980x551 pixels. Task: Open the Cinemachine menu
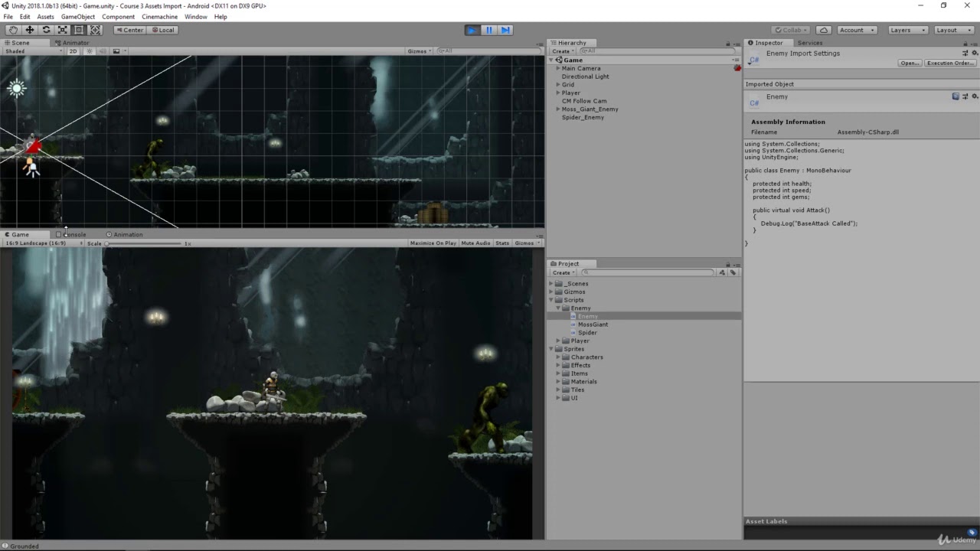coord(159,17)
